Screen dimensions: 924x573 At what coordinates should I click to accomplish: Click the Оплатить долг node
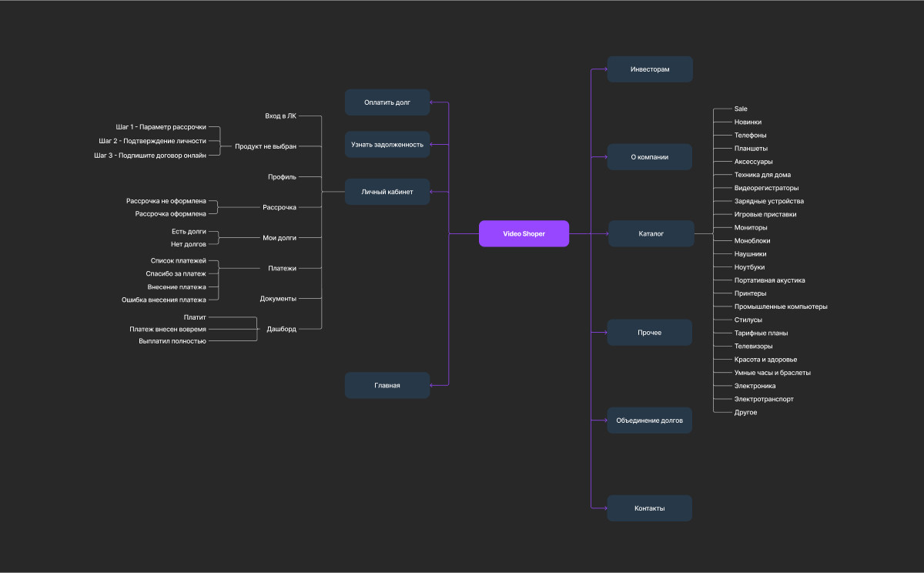click(x=387, y=102)
